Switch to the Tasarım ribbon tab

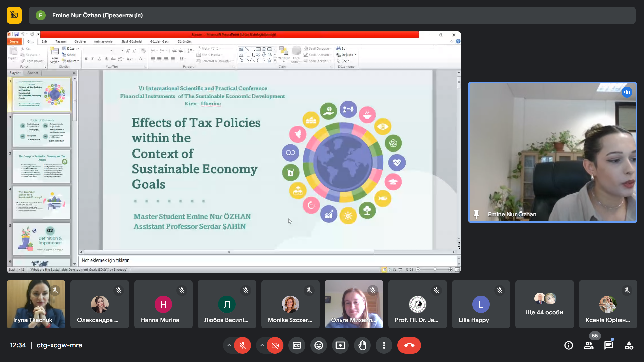pyautogui.click(x=61, y=42)
